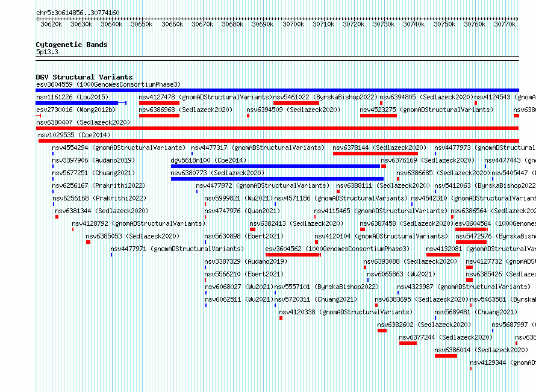536x392 pixels.
Task: Click the nsv6386014 (Sedlazeck2020) label
Action: [481, 350]
